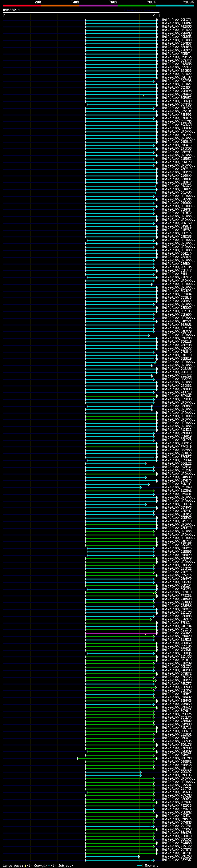197x868 pixels.
Task: Choose hit UniRef100_B6SJF7
Action: pos(176,61)
